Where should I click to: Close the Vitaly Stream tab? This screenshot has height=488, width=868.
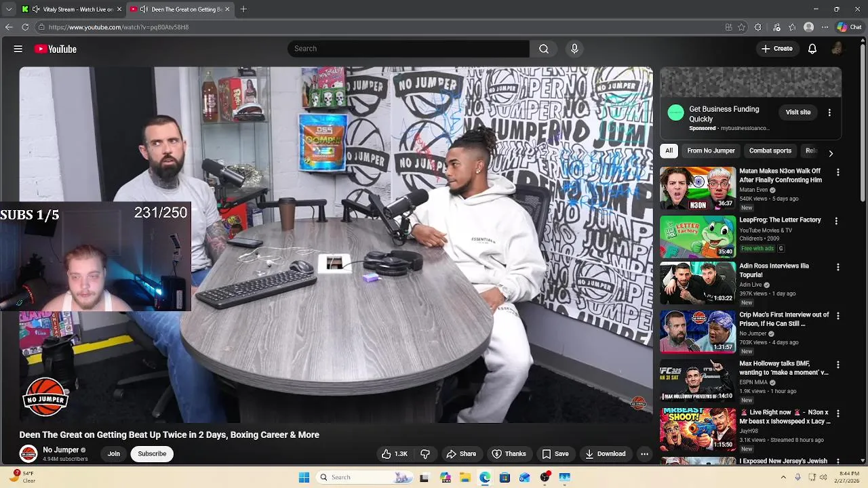click(x=119, y=9)
